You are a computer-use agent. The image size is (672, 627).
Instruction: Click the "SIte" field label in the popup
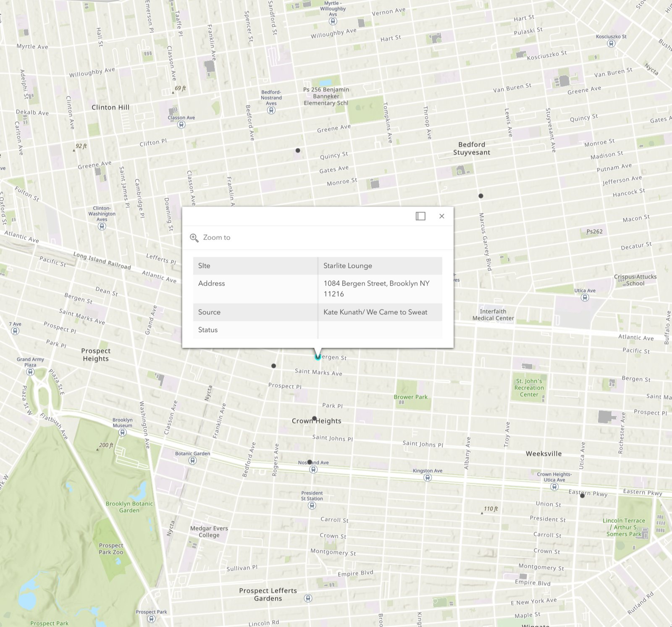[x=204, y=266]
